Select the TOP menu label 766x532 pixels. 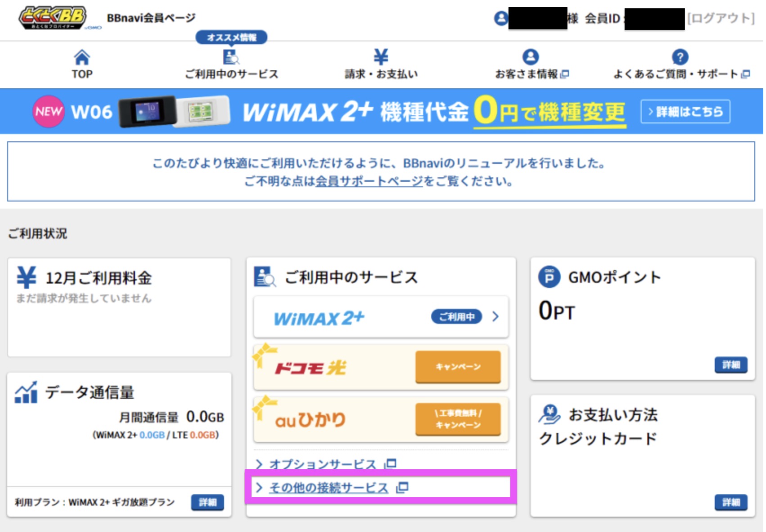point(82,74)
